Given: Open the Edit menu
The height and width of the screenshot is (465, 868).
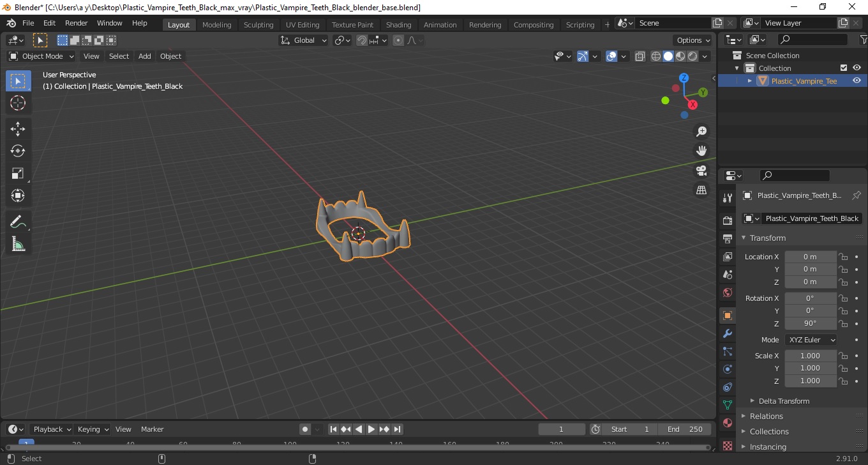Looking at the screenshot, I should 50,23.
